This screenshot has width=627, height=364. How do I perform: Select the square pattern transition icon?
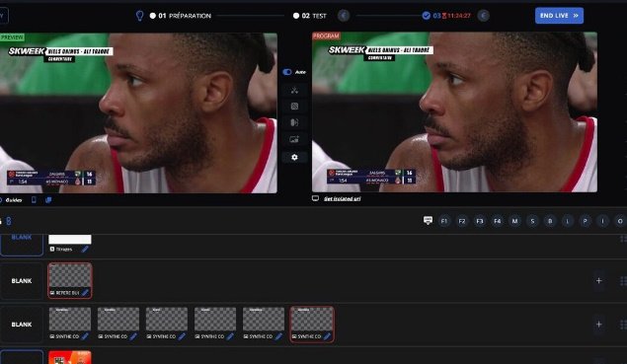pos(294,107)
